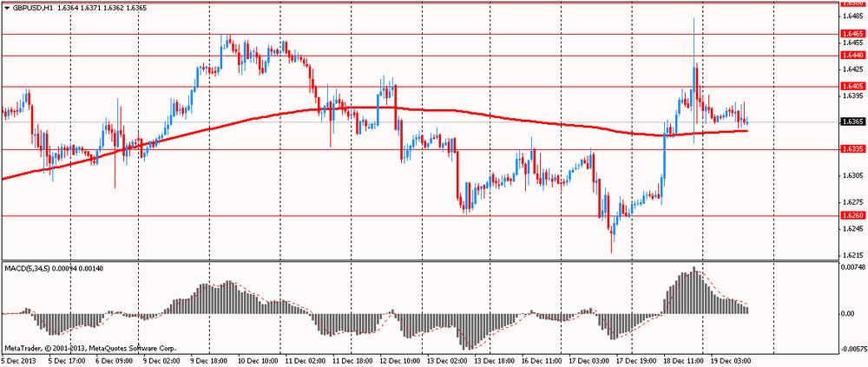
Task: Click the 19 Dec 03:00 time label
Action: click(731, 361)
